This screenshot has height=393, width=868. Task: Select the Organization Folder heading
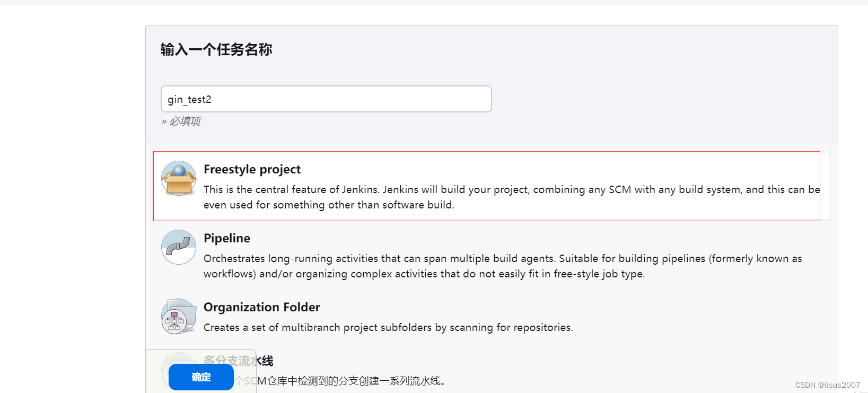[x=262, y=307]
